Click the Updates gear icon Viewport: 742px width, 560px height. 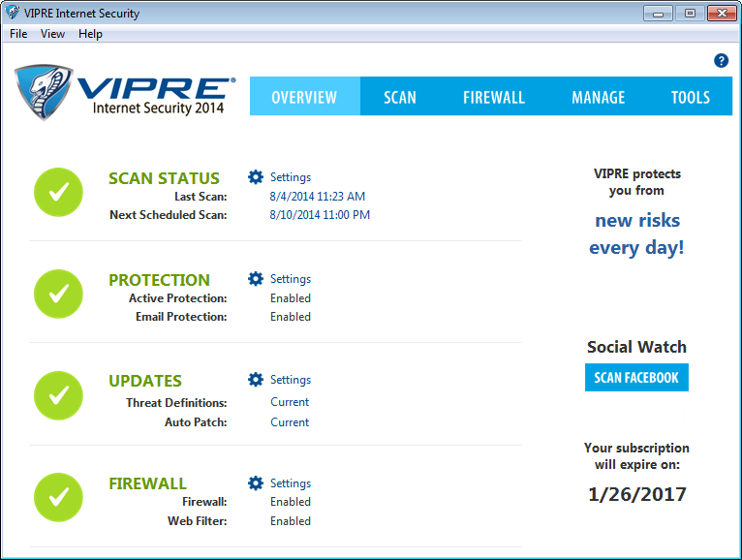click(256, 380)
